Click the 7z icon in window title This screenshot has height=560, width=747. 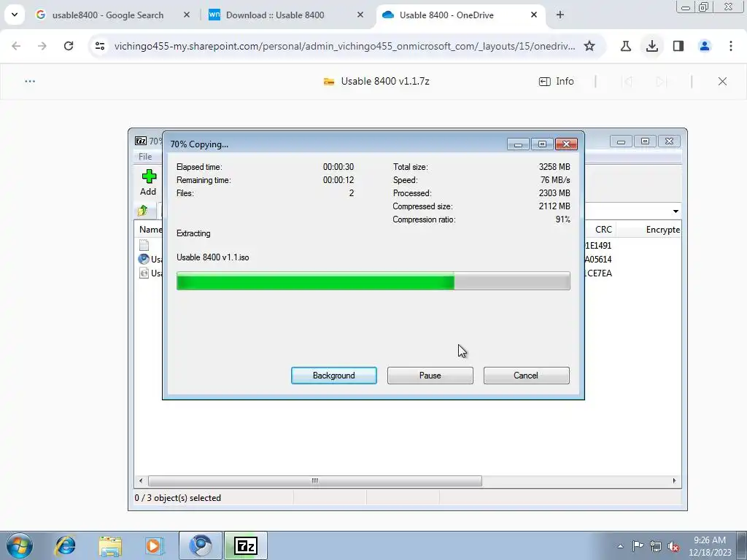pos(141,141)
